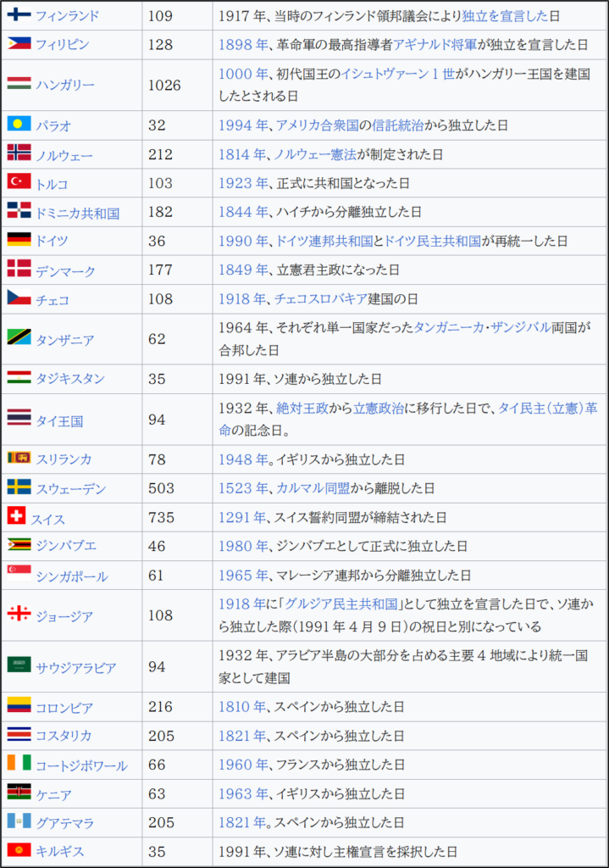Click the Saudi Arabia flag icon
Viewport: 609px width, 868px height.
pyautogui.click(x=19, y=665)
